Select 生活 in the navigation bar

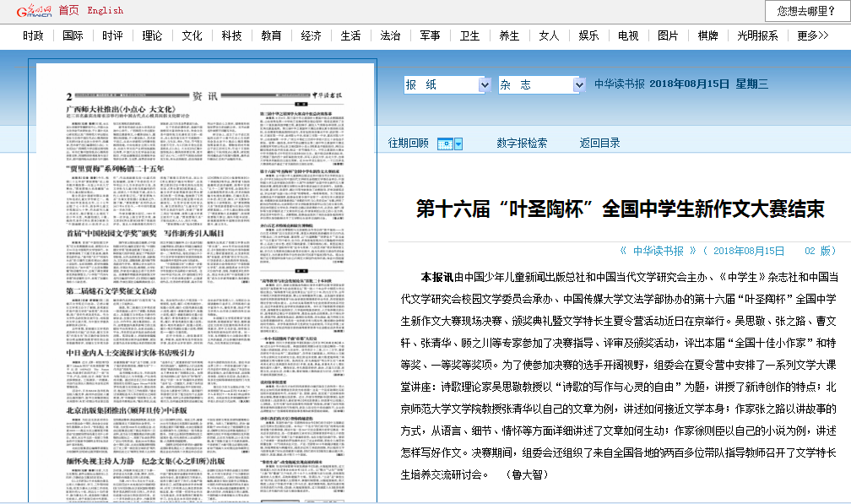click(350, 35)
